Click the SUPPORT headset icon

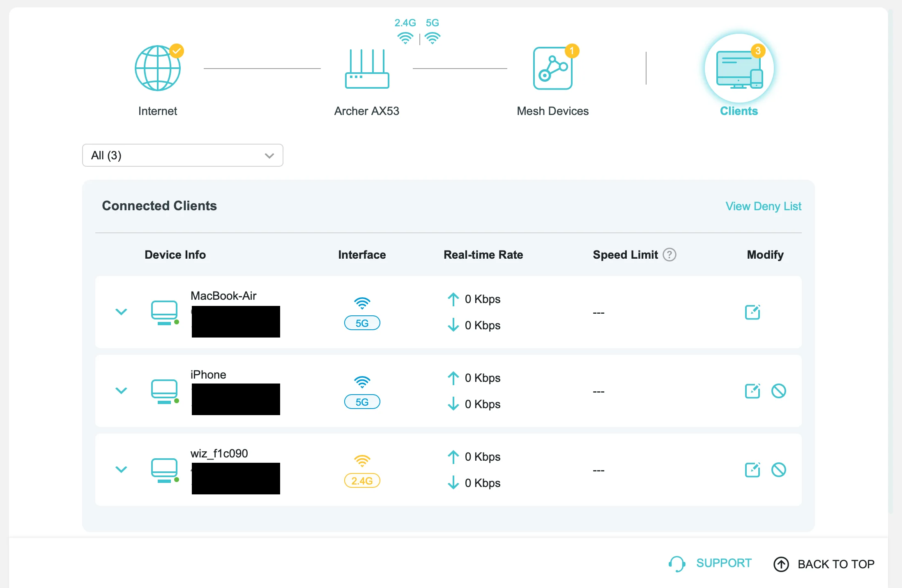point(677,564)
